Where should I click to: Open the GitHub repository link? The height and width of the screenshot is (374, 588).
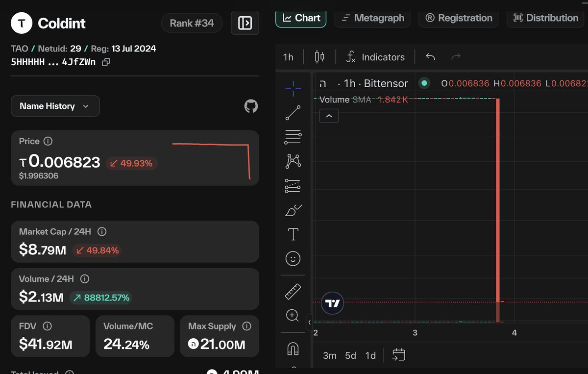pos(251,106)
